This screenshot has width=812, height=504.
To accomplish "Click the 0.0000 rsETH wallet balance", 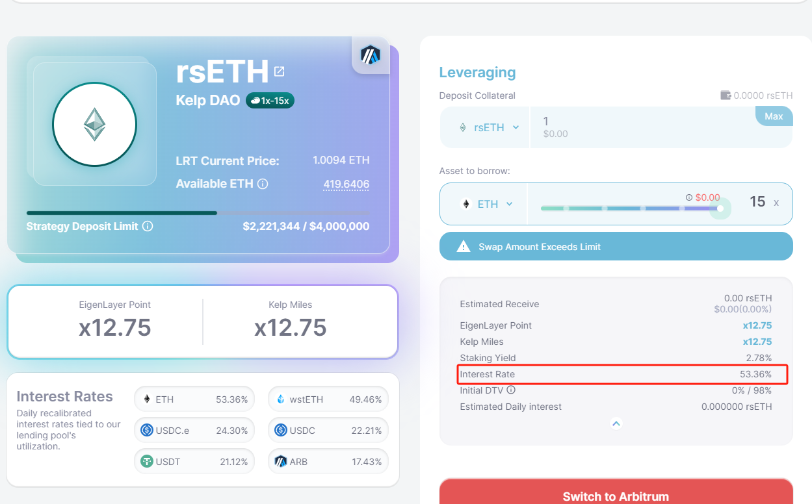I will [x=763, y=95].
